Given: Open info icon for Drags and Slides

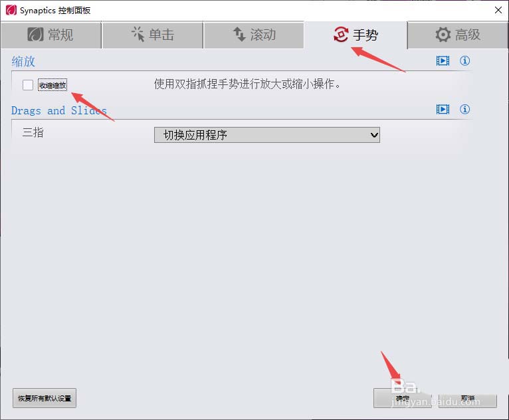Looking at the screenshot, I should 464,109.
